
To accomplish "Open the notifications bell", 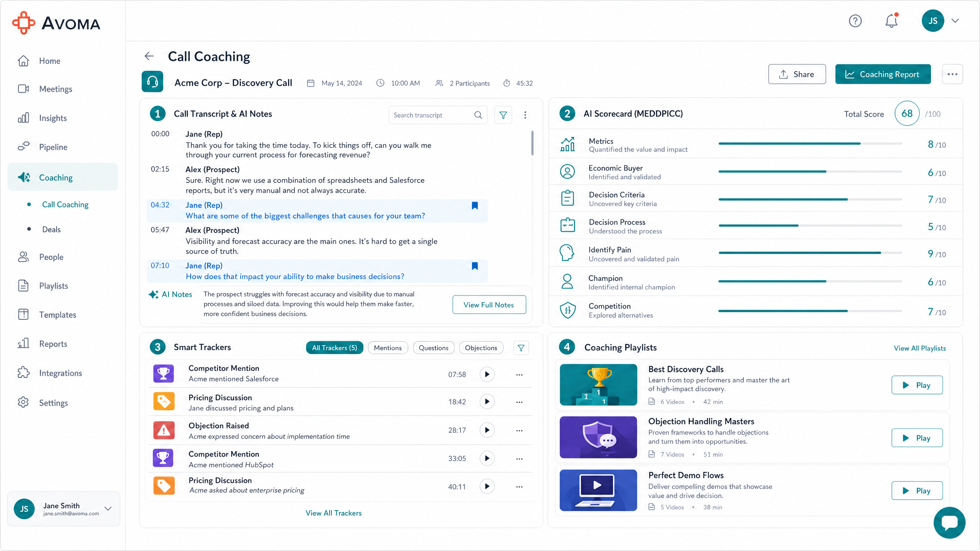I will click(x=891, y=21).
